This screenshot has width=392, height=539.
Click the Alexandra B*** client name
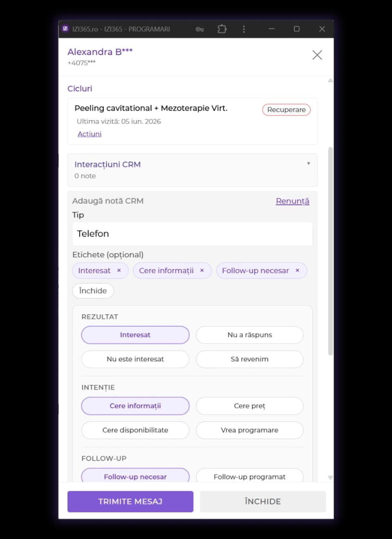100,52
